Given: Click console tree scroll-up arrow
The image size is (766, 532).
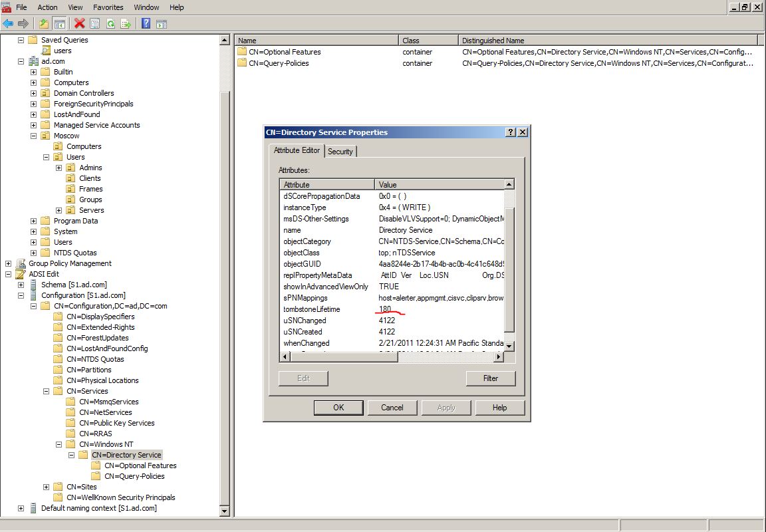Looking at the screenshot, I should pyautogui.click(x=224, y=40).
